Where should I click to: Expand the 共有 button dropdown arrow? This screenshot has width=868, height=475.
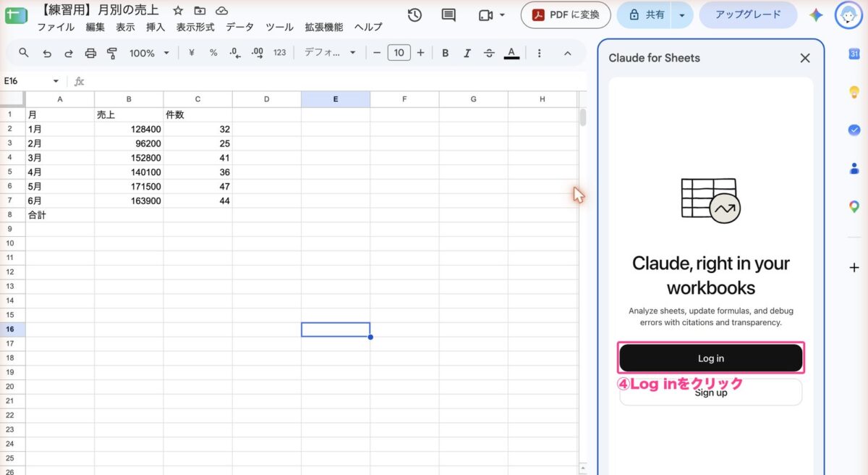click(x=681, y=15)
